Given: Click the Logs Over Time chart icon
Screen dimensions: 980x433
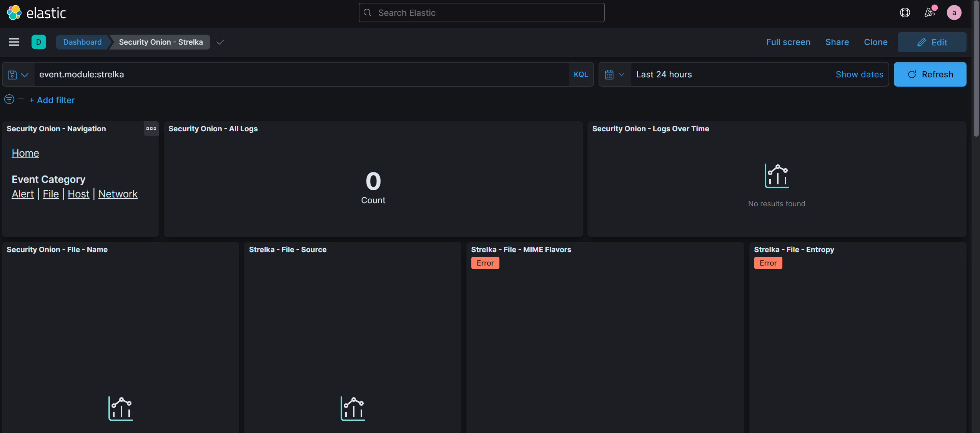Looking at the screenshot, I should (x=777, y=176).
